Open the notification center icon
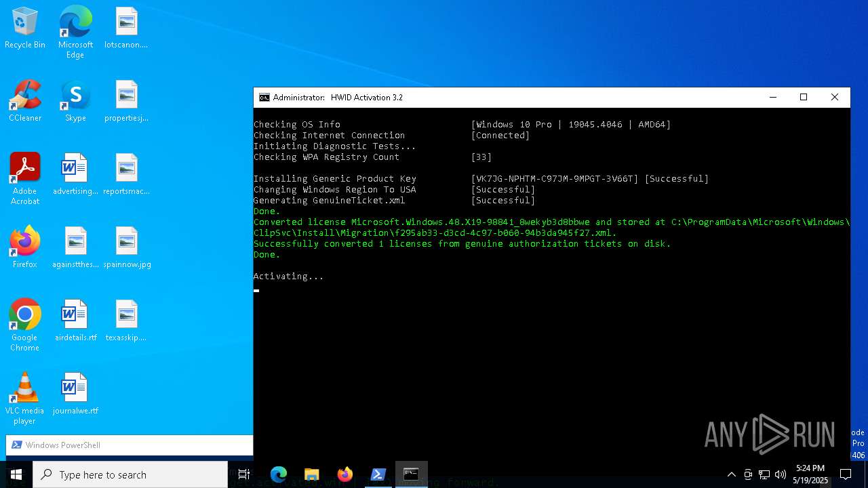Screen dimensions: 868x488 (x=846, y=474)
